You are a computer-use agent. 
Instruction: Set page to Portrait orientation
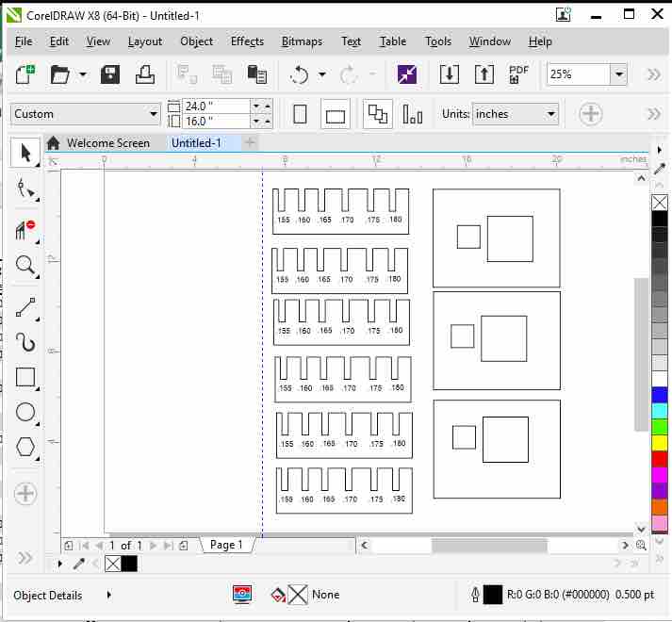click(x=300, y=114)
